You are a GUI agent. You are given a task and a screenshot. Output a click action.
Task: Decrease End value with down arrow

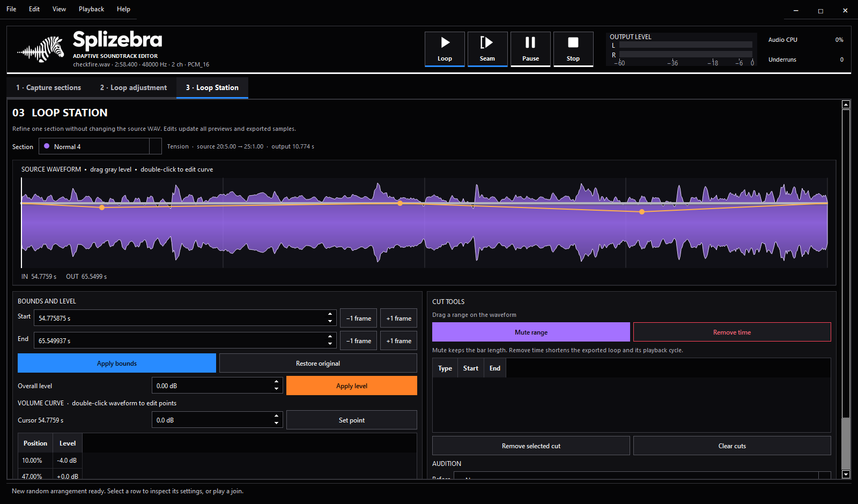[x=330, y=344]
